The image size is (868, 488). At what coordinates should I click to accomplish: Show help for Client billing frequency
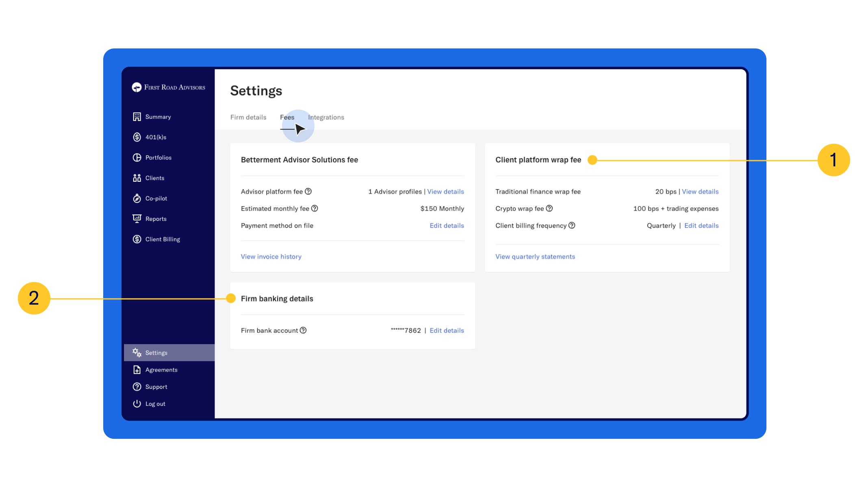coord(572,225)
